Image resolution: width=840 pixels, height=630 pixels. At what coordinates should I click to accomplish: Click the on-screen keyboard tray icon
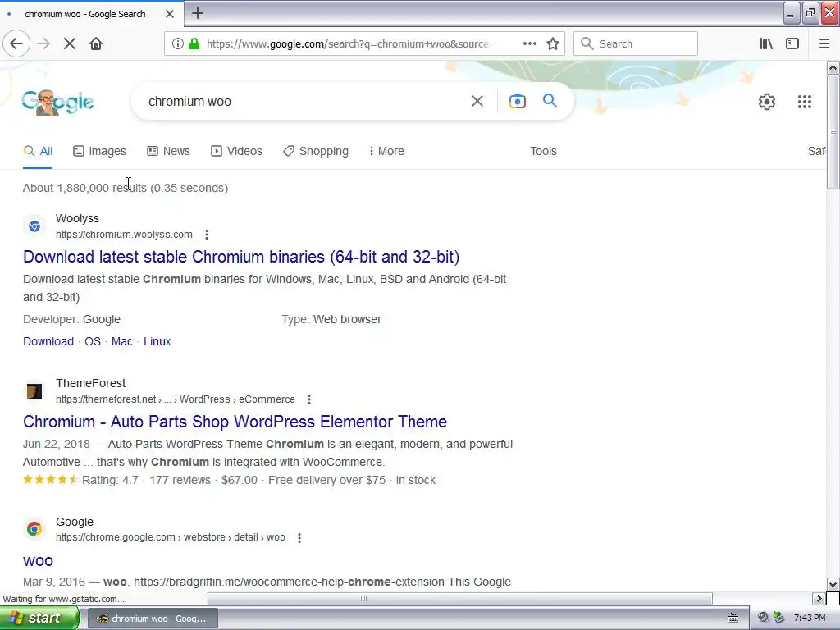coord(733,619)
